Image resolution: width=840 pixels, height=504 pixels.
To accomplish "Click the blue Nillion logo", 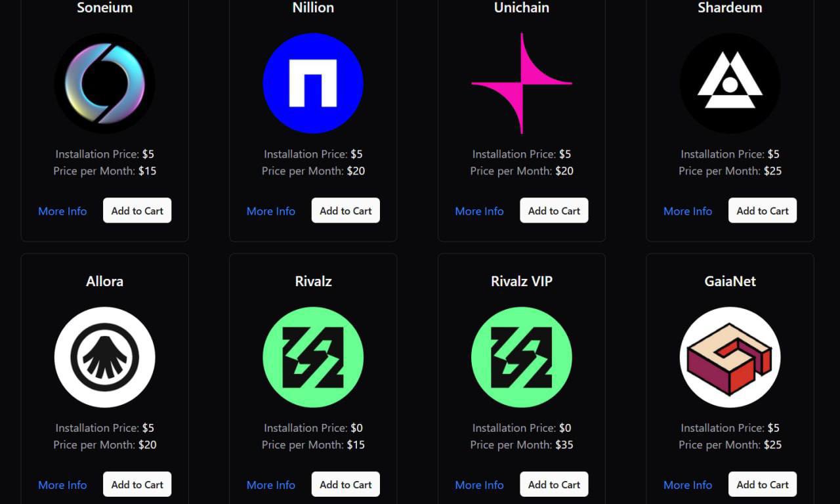I will [313, 83].
